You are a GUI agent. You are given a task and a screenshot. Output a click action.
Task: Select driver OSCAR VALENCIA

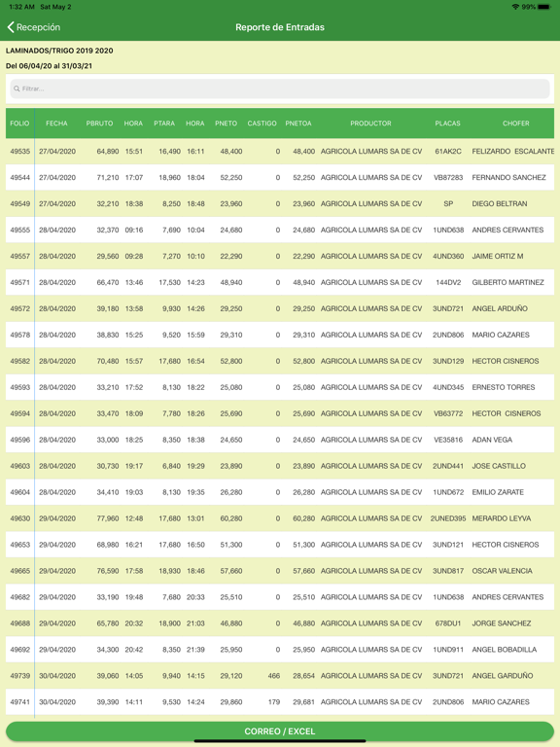(502, 570)
